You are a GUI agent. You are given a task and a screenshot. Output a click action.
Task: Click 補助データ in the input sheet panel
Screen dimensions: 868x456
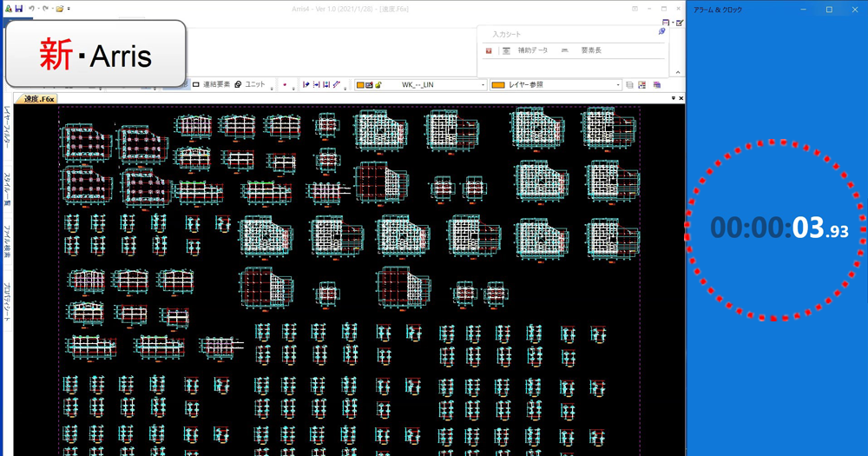tap(532, 51)
